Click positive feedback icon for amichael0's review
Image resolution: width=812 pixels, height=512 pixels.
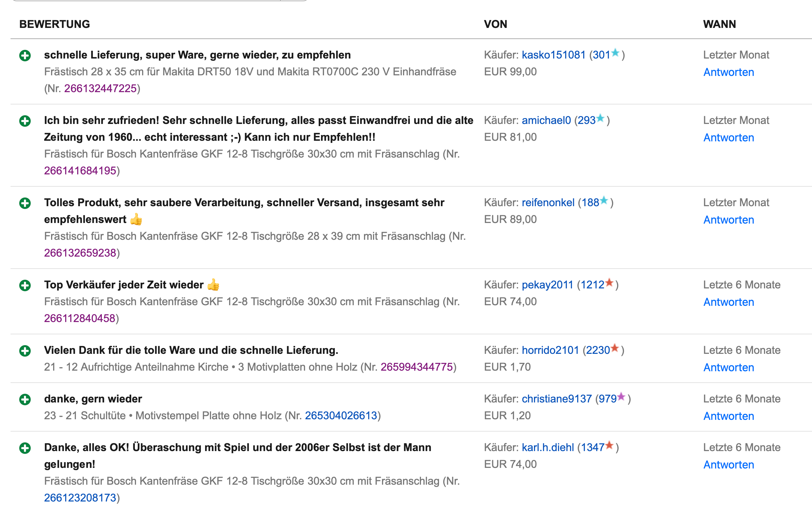25,121
